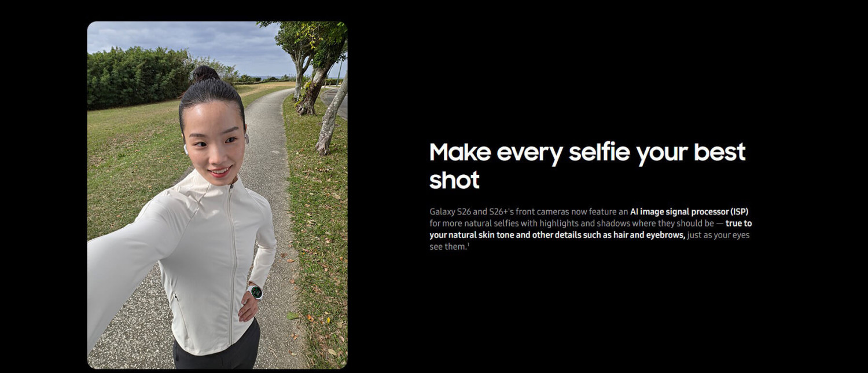Click the "just as your eyes" text
The width and height of the screenshot is (868, 373).
coord(718,235)
